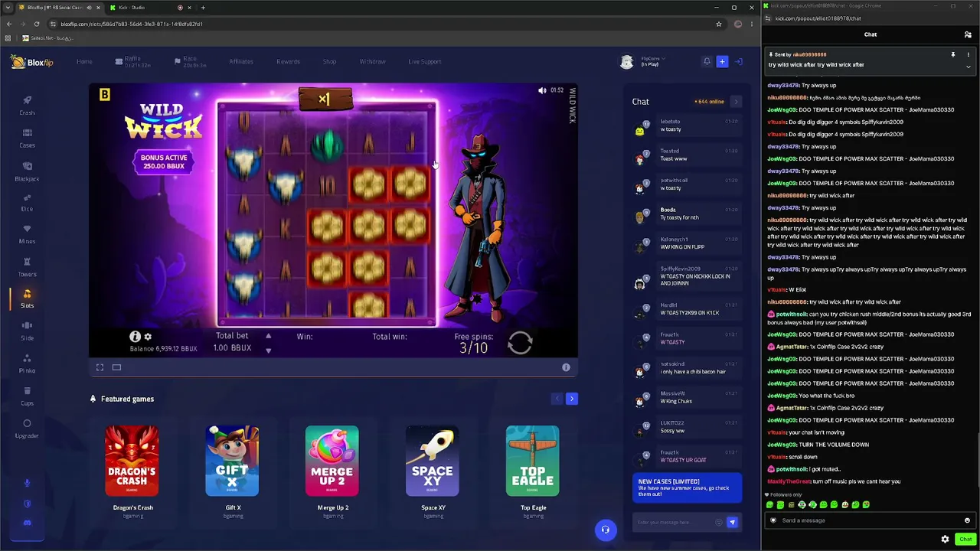Open a new browser tab
Image resolution: width=980 pixels, height=551 pixels.
pyautogui.click(x=203, y=8)
